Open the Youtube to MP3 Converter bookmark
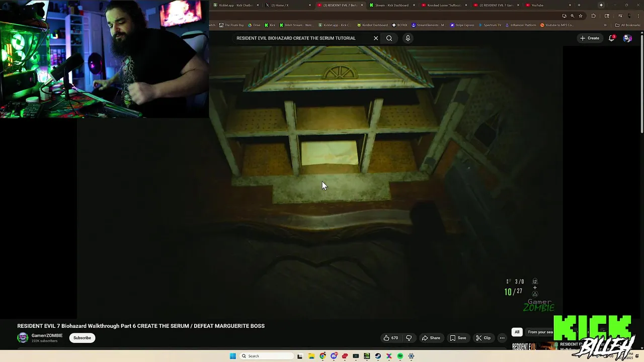Viewport: 644px width, 362px height. [x=557, y=25]
